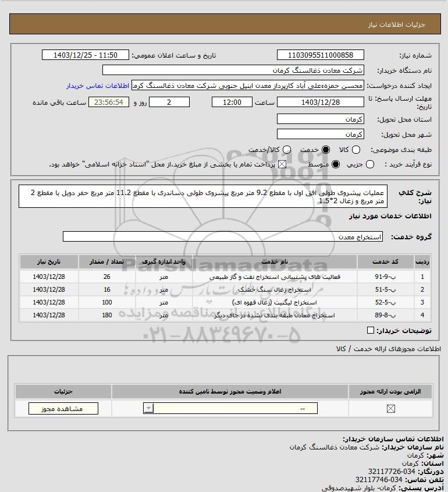Screen dimensions: 448x492
Task: Click the شماره نیاز field 1103095511000858
Action: tap(321, 55)
